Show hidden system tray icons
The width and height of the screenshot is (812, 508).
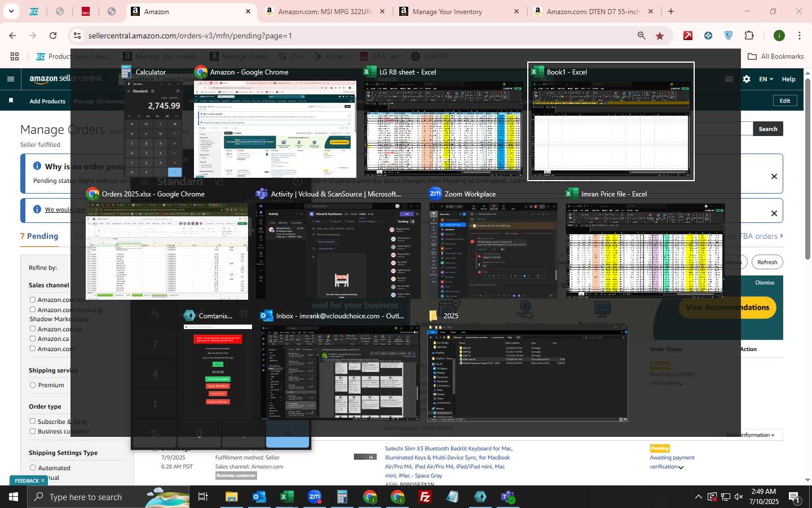coord(698,497)
